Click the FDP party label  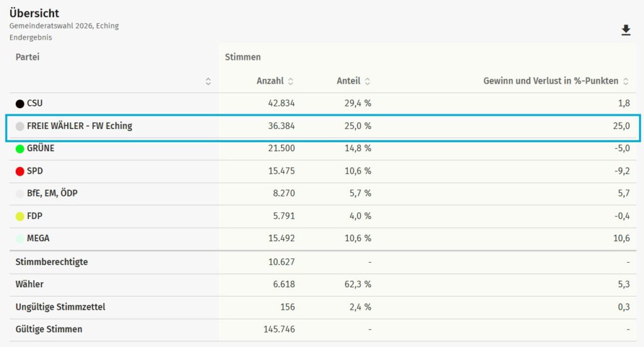tap(35, 216)
